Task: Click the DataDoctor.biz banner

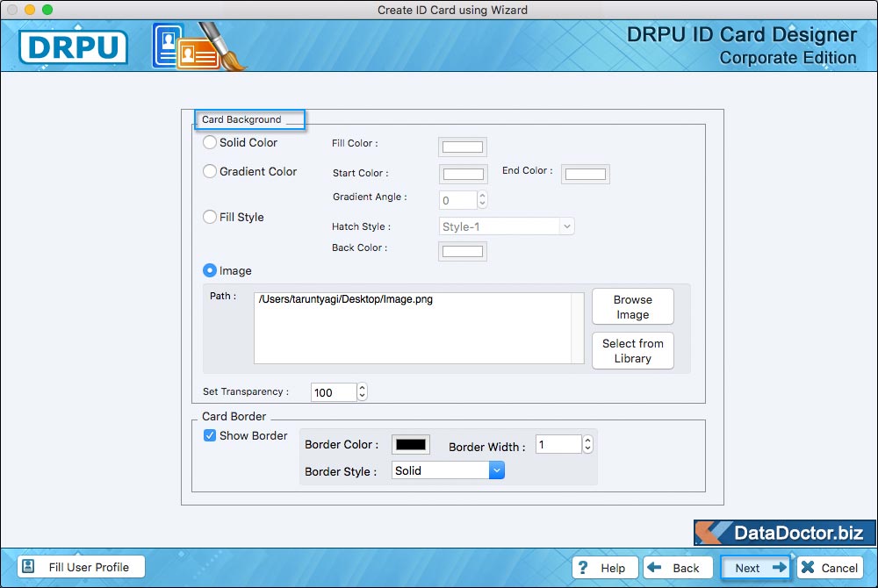Action: 784,532
